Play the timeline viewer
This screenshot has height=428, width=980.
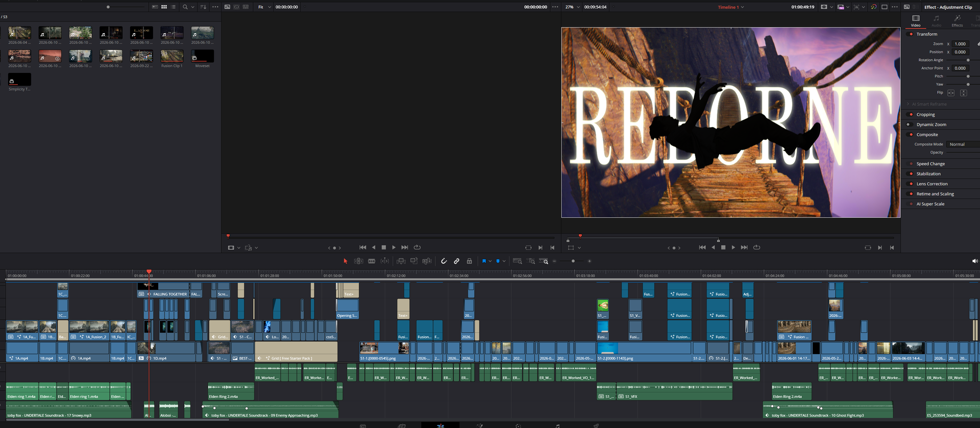pos(733,247)
